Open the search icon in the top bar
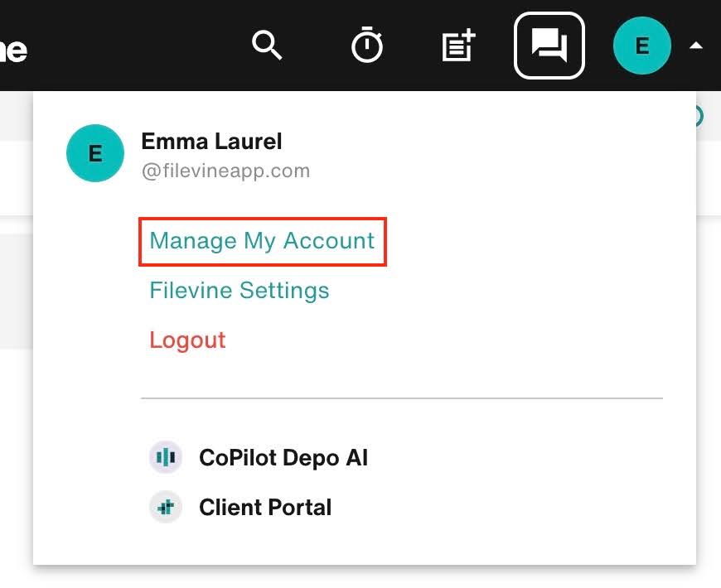The width and height of the screenshot is (721, 588). point(267,46)
